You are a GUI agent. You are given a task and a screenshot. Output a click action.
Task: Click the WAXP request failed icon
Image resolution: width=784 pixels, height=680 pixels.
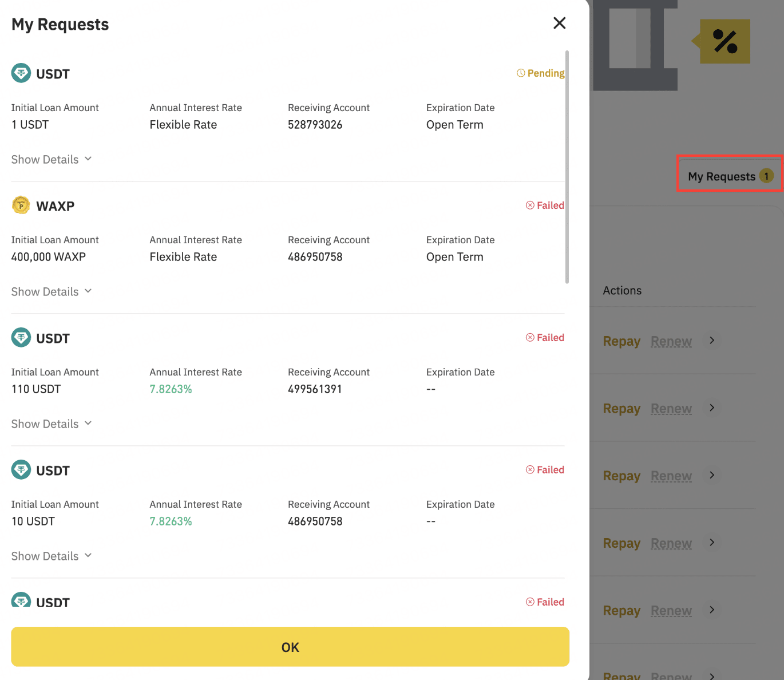(530, 205)
